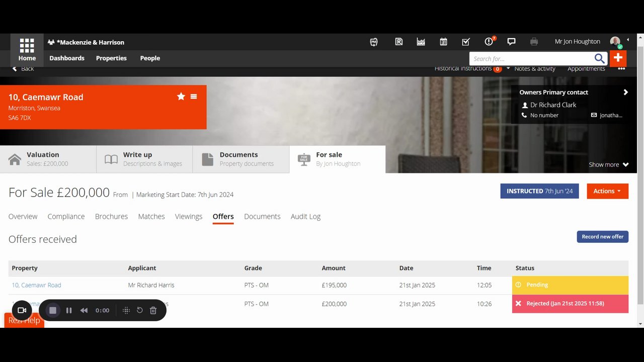The width and height of the screenshot is (644, 362).
Task: Rewind the recording
Action: pyautogui.click(x=84, y=310)
